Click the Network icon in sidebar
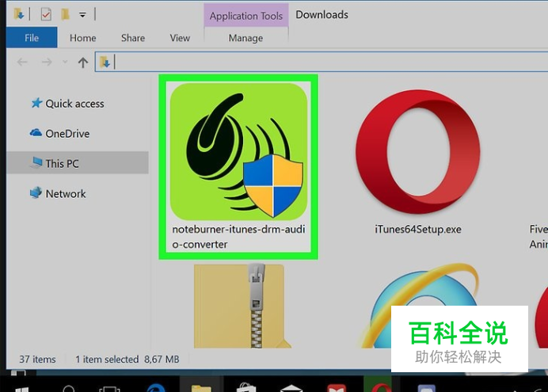This screenshot has width=548, height=392. (x=36, y=192)
